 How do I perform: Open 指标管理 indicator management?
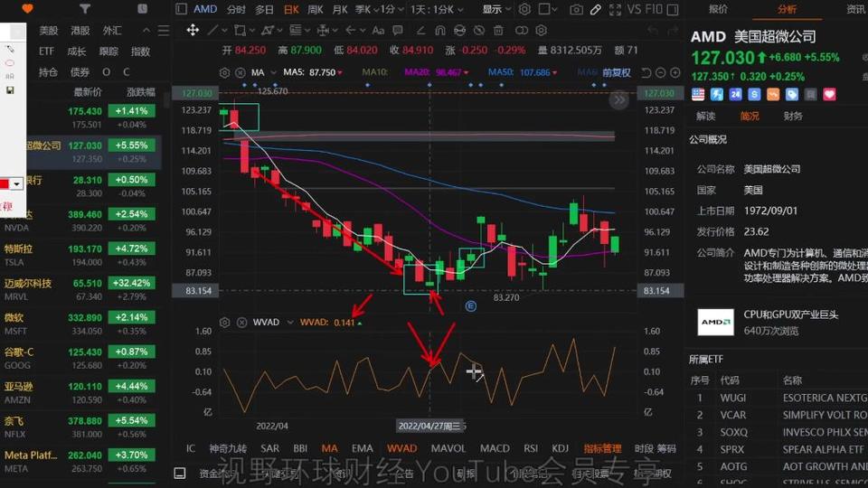tap(602, 448)
